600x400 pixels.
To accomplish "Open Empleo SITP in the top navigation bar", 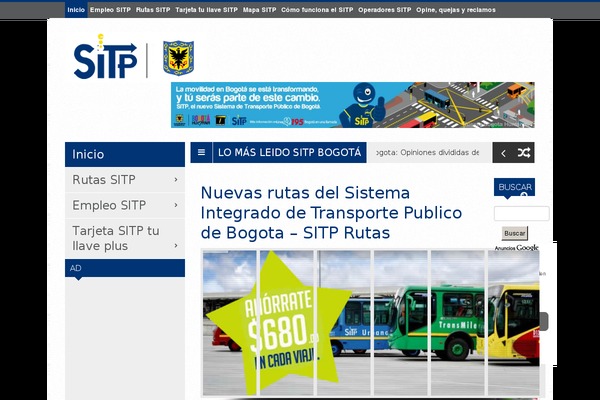I will tap(110, 10).
